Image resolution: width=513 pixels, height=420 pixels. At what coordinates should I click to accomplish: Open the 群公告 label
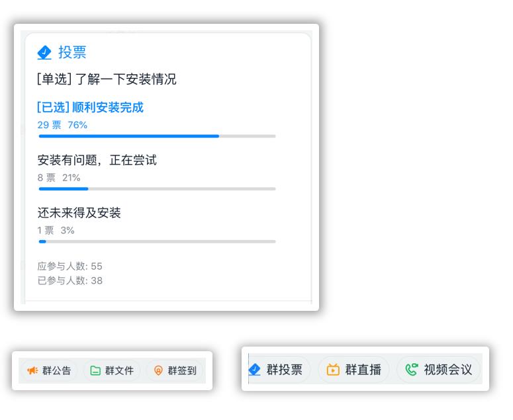[x=57, y=370]
